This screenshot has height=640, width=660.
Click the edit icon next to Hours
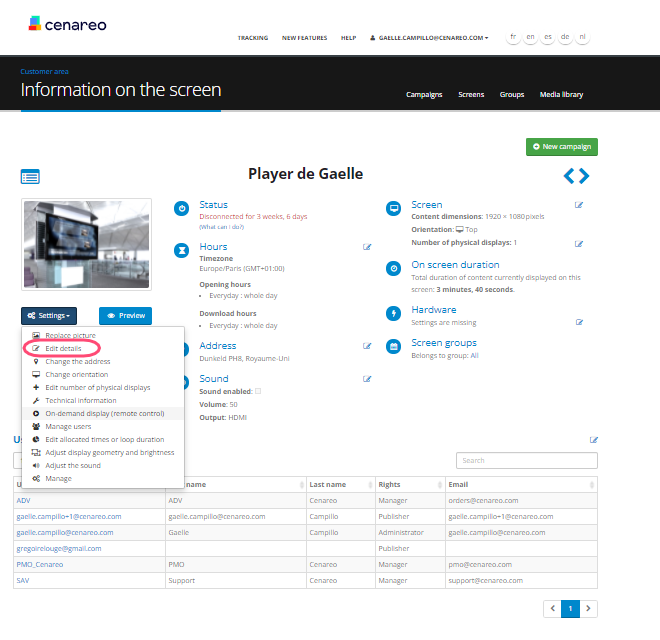(x=367, y=247)
